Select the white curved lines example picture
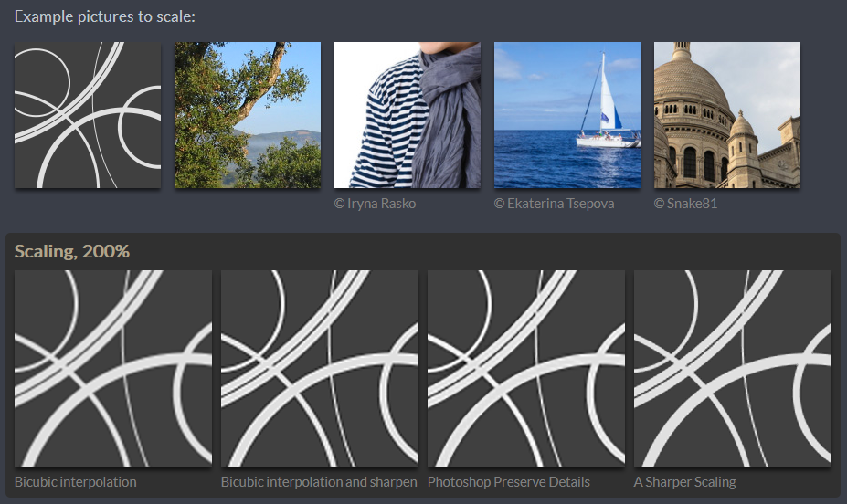This screenshot has height=504, width=847. [88, 115]
